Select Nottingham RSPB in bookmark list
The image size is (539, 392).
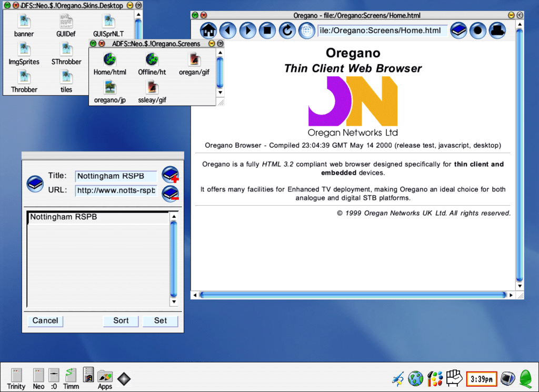[98, 217]
